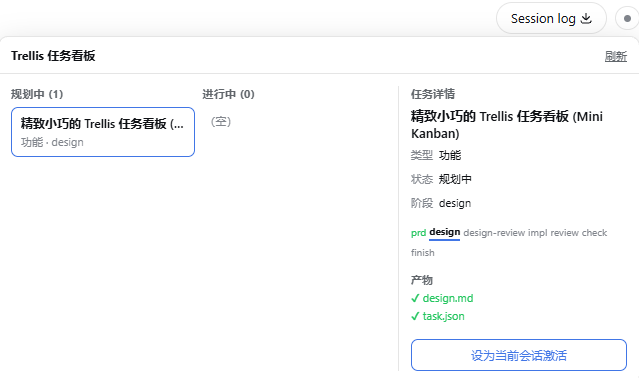Select the check stage label

[x=594, y=233]
